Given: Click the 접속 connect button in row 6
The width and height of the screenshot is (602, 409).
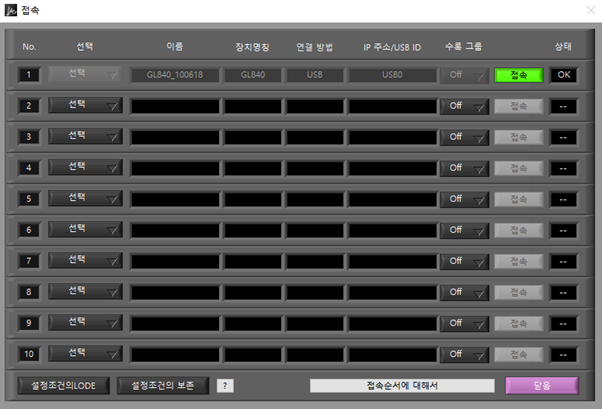Looking at the screenshot, I should 519,231.
